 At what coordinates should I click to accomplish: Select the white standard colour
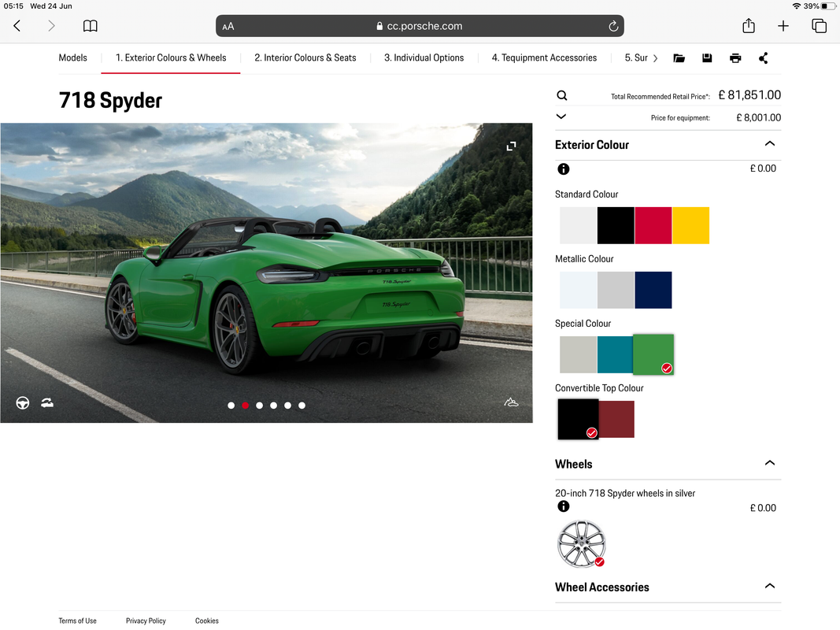pos(579,225)
